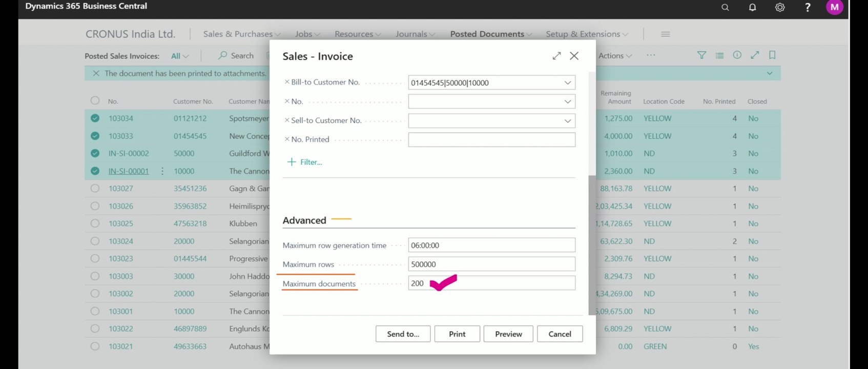Expand the All view selector
Image resolution: width=868 pixels, height=369 pixels.
180,56
